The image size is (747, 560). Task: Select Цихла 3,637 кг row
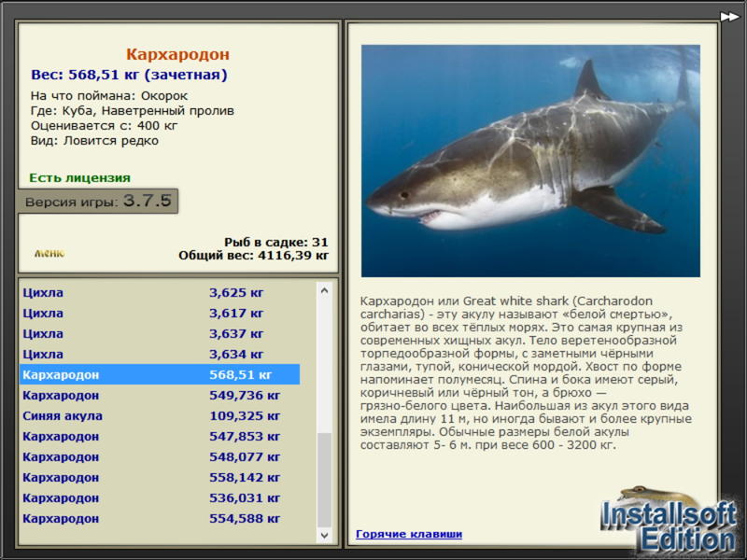coord(160,333)
